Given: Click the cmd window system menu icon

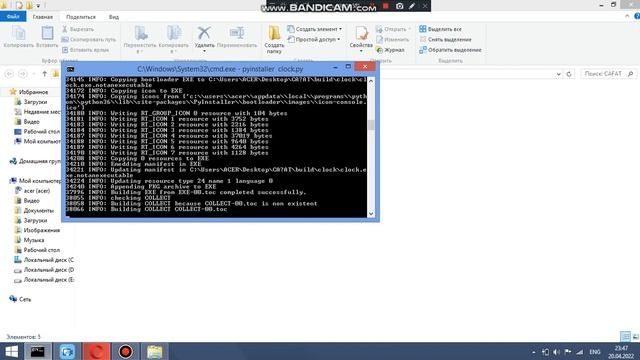Looking at the screenshot, I should (x=71, y=69).
